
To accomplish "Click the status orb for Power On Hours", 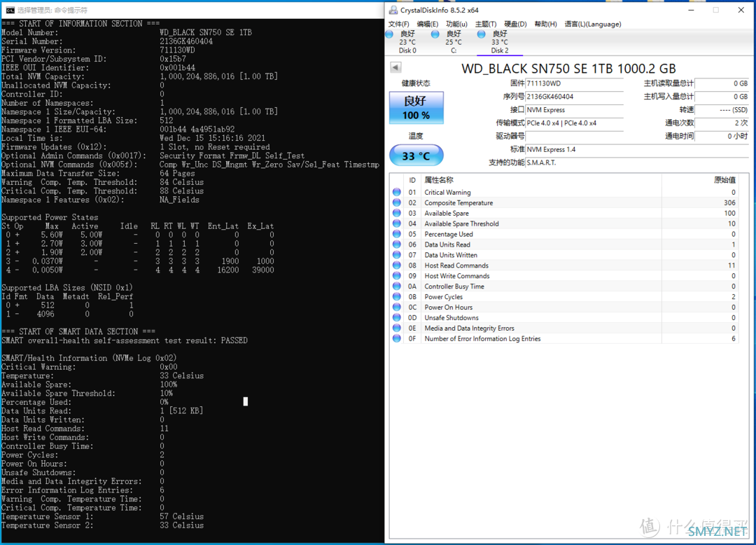I will 396,308.
